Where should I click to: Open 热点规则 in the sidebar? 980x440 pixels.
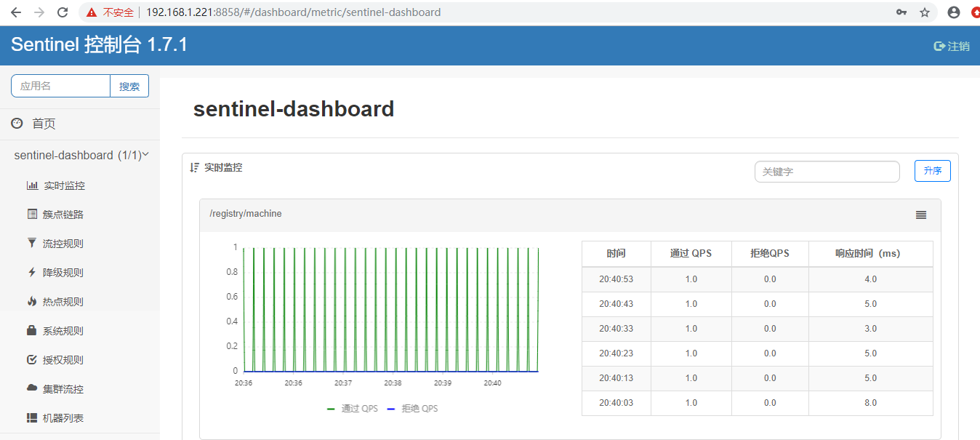(64, 302)
